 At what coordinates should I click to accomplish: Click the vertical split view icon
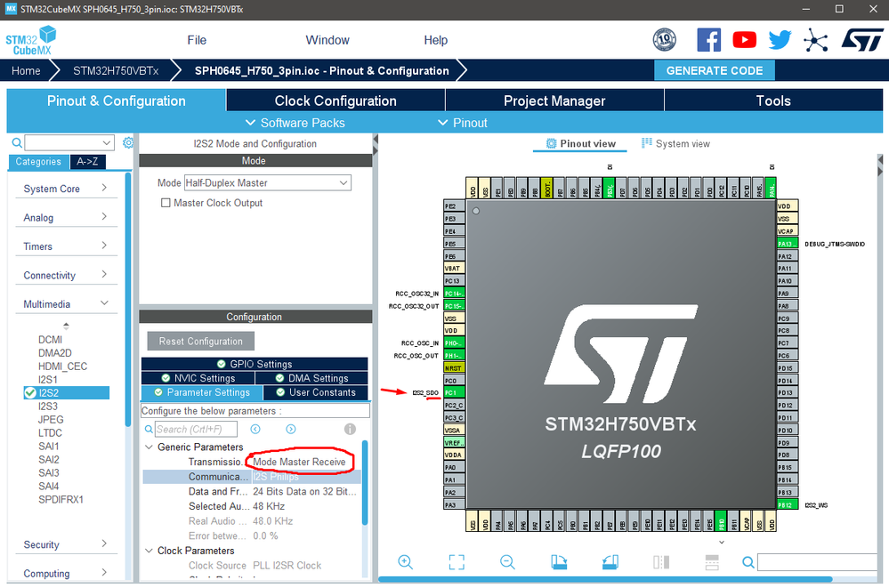(x=661, y=562)
